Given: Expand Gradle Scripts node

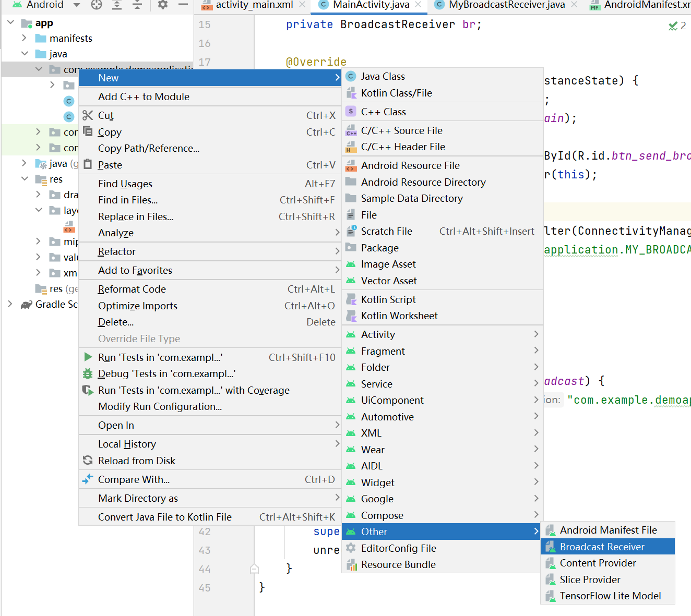Looking at the screenshot, I should 10,304.
